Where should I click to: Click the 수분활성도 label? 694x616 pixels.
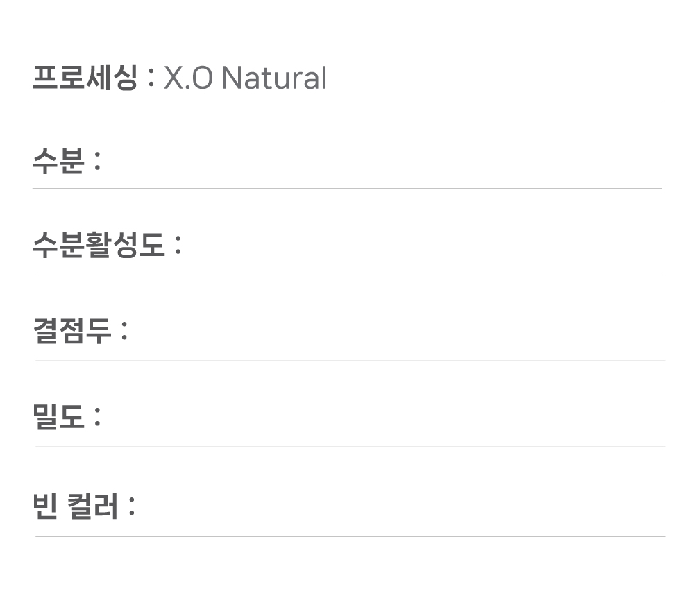point(98,245)
